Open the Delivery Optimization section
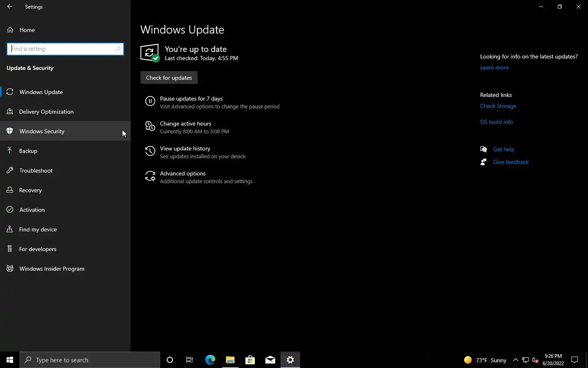This screenshot has width=588, height=368. coord(65,112)
